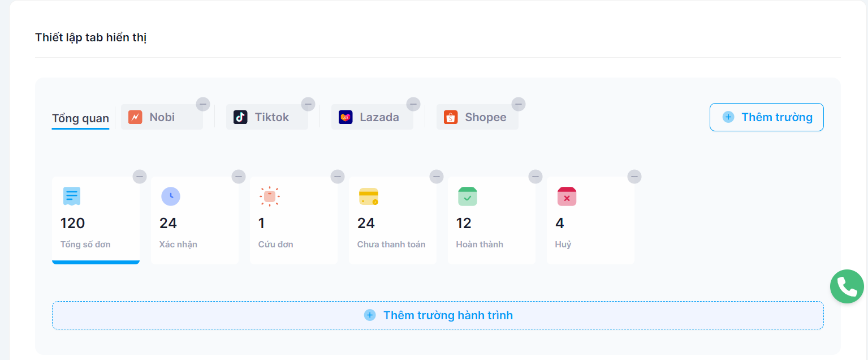The width and height of the screenshot is (868, 360).
Task: Select the Tổng số đơn card
Action: click(96, 221)
